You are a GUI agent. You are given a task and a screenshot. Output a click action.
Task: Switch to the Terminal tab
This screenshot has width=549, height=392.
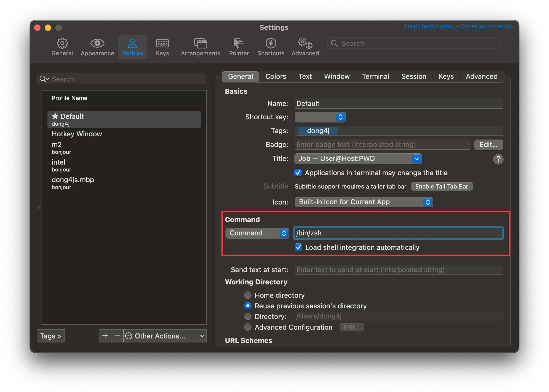[375, 76]
